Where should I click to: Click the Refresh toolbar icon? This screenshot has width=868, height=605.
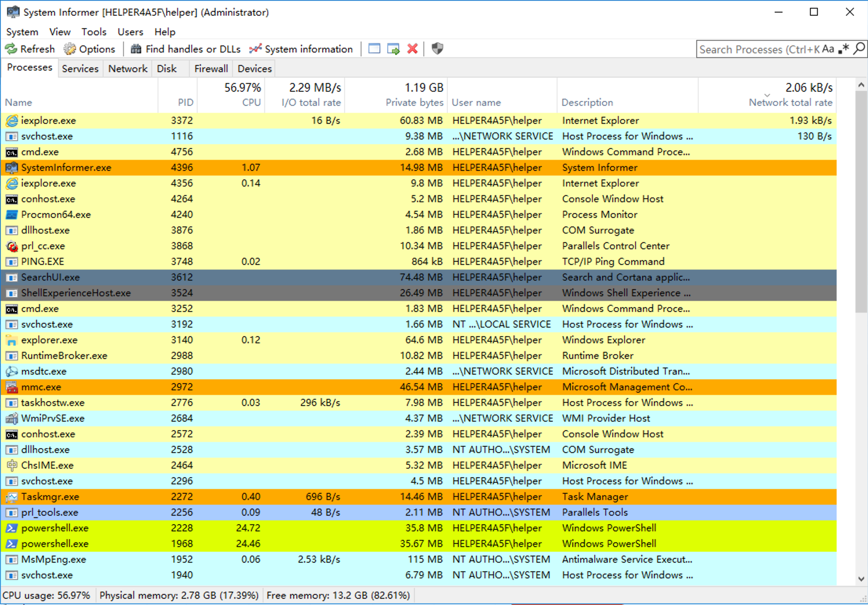(x=11, y=49)
